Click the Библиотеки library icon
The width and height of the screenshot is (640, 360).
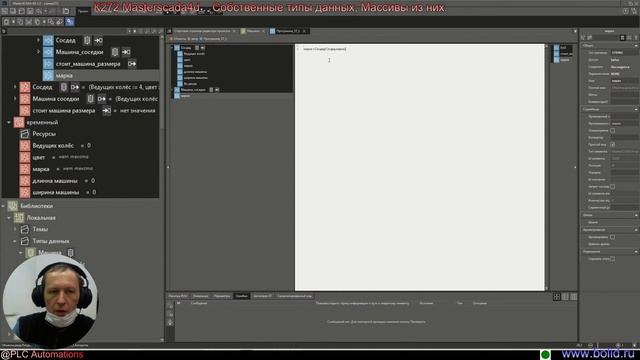(x=13, y=206)
